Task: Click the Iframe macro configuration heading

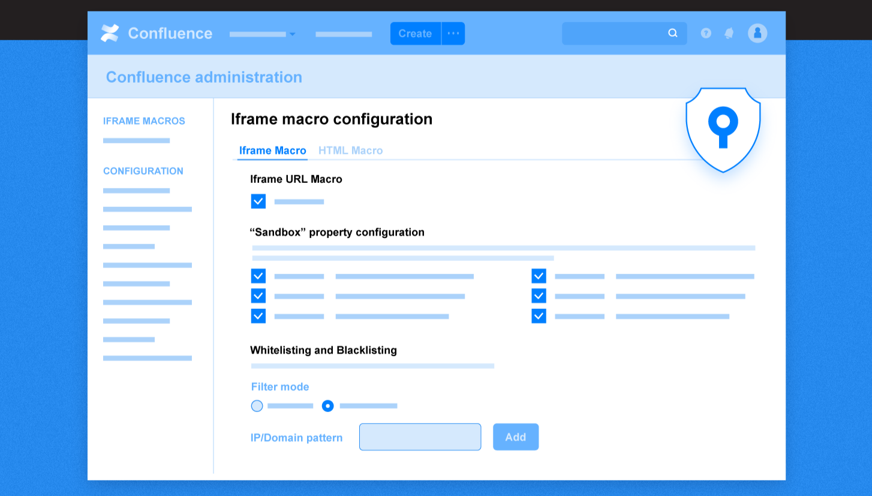Action: click(x=331, y=119)
